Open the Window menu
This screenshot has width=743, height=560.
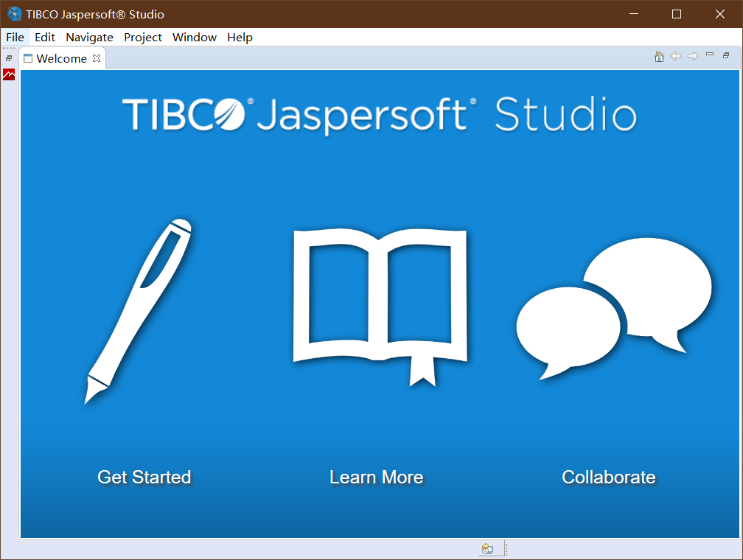point(194,37)
